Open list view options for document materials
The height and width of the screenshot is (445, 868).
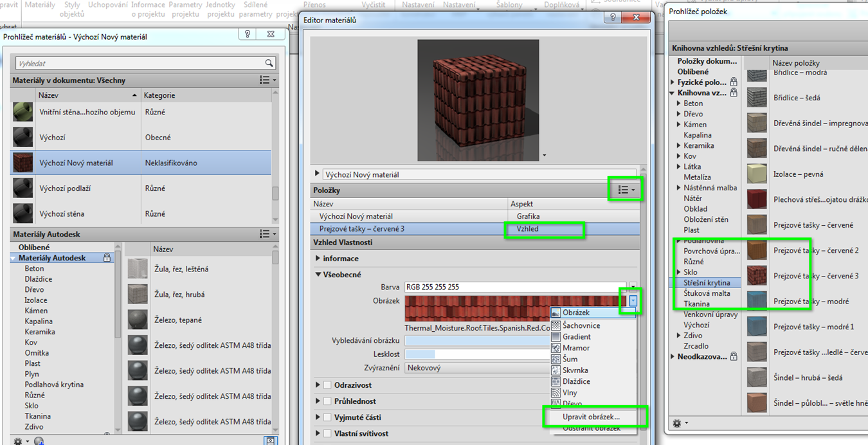pos(267,80)
